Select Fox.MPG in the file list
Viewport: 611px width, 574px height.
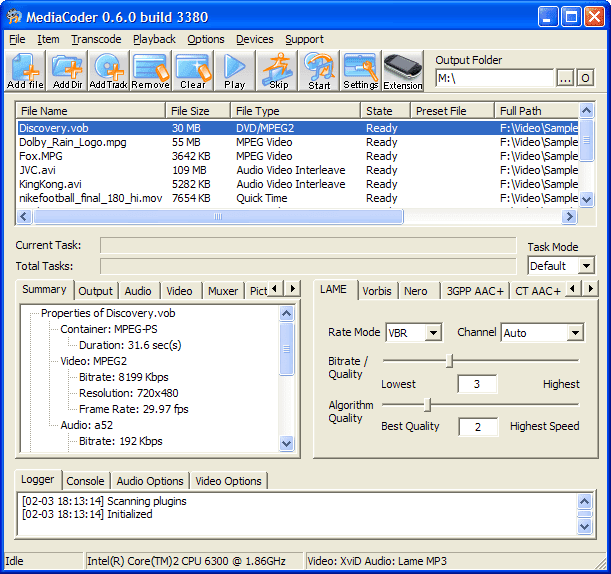tap(297, 156)
